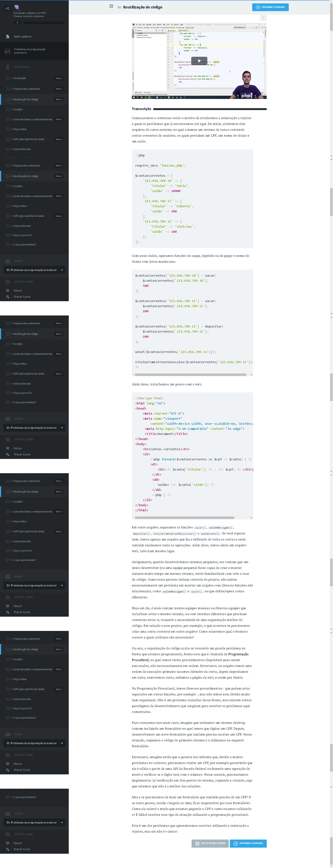
Task: Click right scroll arrow of the sacar code block
Action: click(251, 375)
